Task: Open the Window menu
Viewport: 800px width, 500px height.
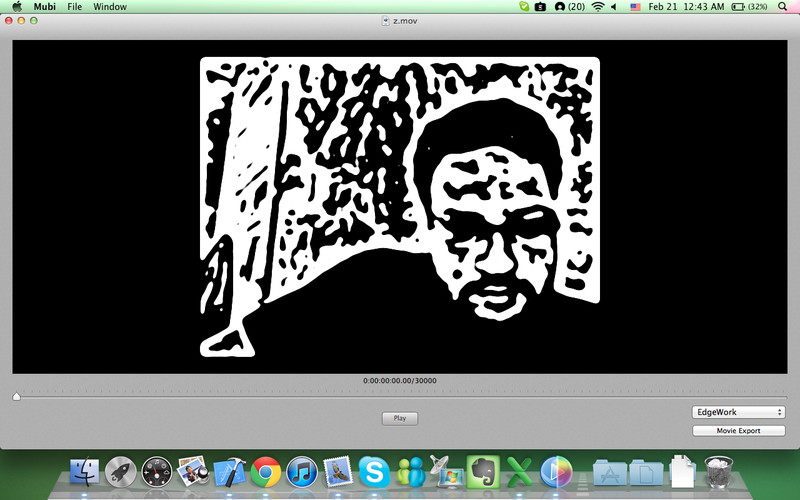Action: (110, 7)
